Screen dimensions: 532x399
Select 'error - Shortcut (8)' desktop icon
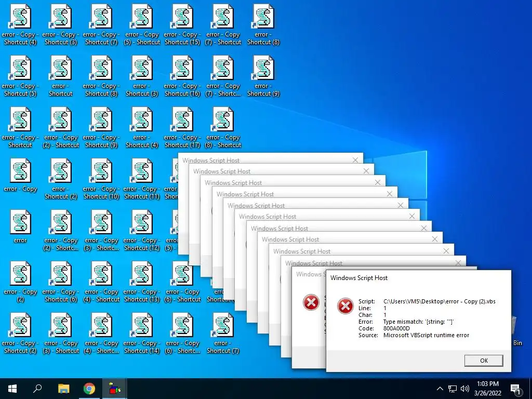click(263, 25)
